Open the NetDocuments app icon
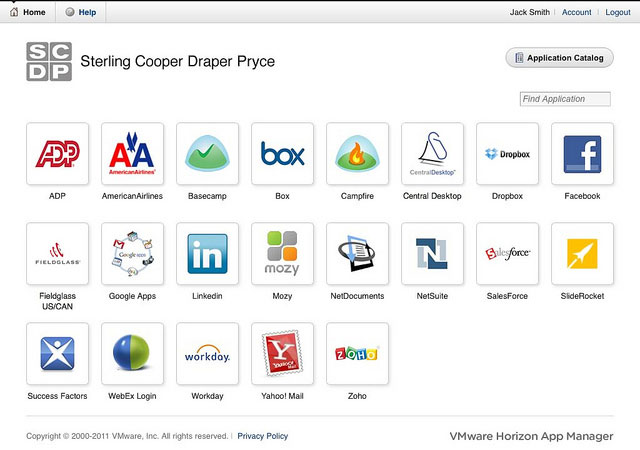Viewport: 640px width, 450px height. tap(358, 254)
